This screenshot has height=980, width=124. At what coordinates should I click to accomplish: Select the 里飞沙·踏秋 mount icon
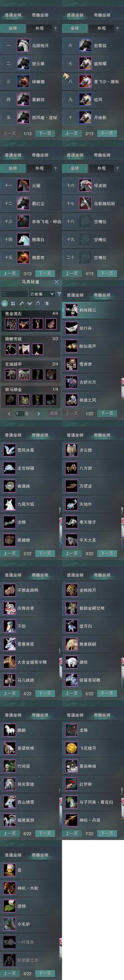click(x=85, y=82)
